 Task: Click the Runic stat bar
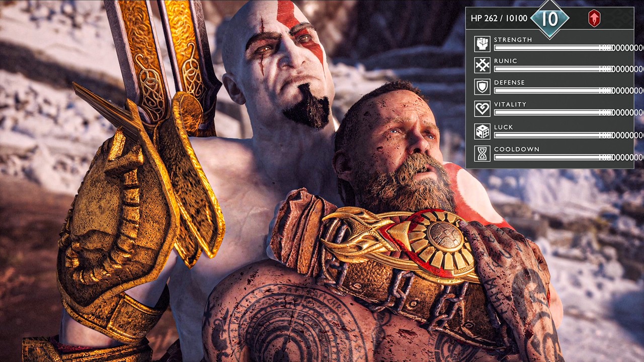click(x=554, y=69)
